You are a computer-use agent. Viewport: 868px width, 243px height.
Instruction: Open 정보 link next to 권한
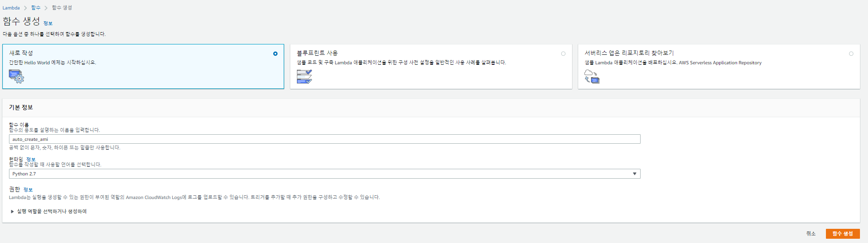click(28, 190)
